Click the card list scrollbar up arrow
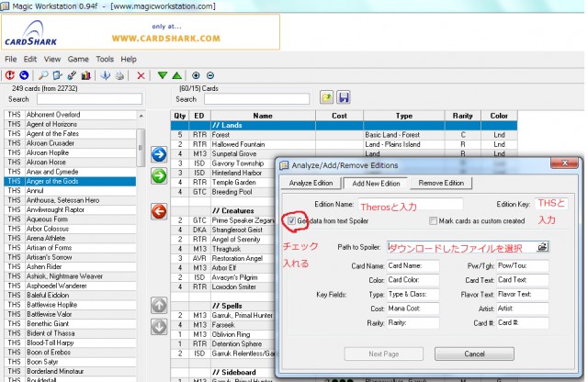The height and width of the screenshot is (382, 588). coord(141,116)
